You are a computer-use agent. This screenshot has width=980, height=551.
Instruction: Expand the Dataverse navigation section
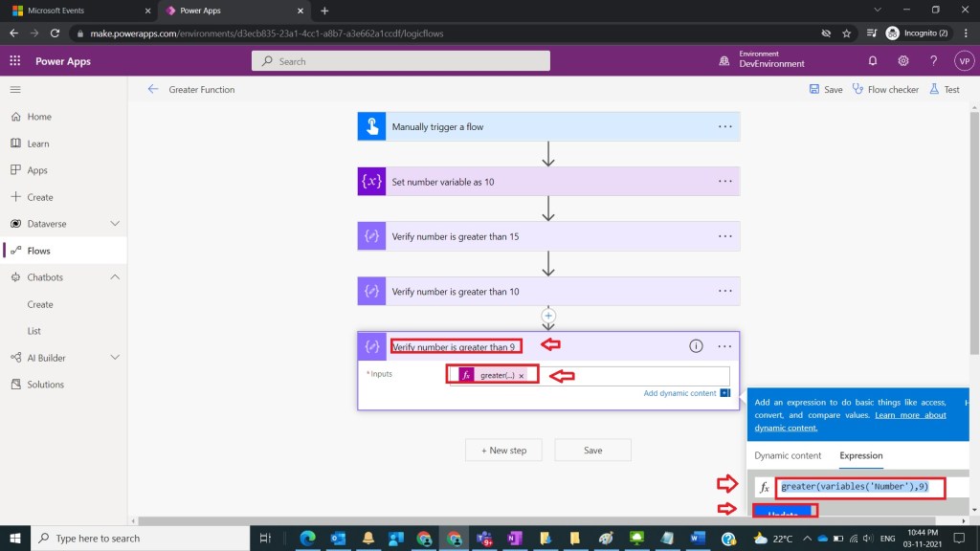coord(115,224)
